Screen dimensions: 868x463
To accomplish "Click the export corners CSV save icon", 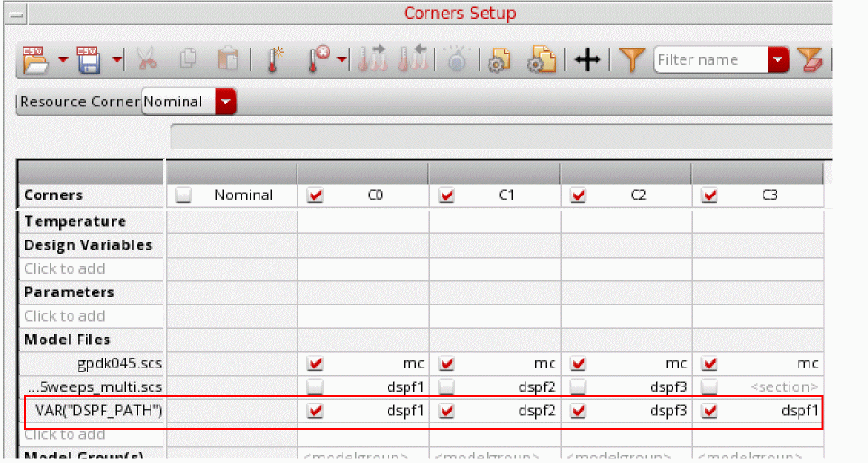I will (88, 59).
